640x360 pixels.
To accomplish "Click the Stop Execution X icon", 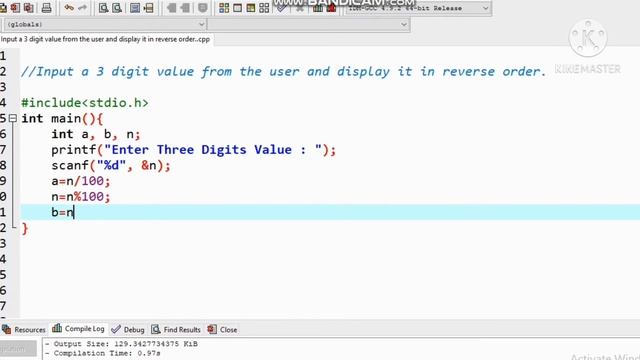I will 300,8.
